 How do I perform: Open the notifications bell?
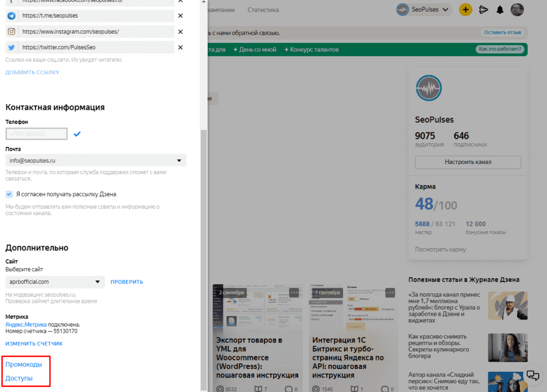tap(500, 10)
